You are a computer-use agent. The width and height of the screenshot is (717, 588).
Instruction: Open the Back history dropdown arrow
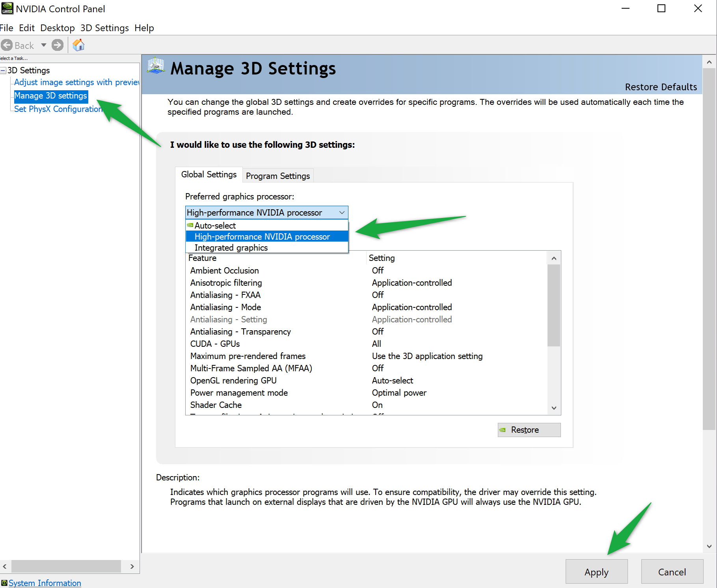44,45
